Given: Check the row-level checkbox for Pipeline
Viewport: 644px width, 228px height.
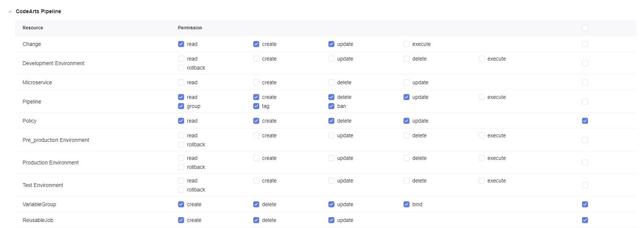Looking at the screenshot, I should tap(585, 102).
